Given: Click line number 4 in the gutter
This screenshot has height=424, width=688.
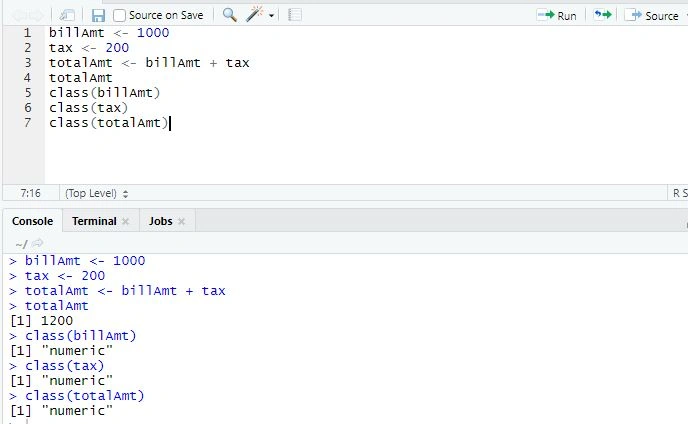Looking at the screenshot, I should pos(27,78).
